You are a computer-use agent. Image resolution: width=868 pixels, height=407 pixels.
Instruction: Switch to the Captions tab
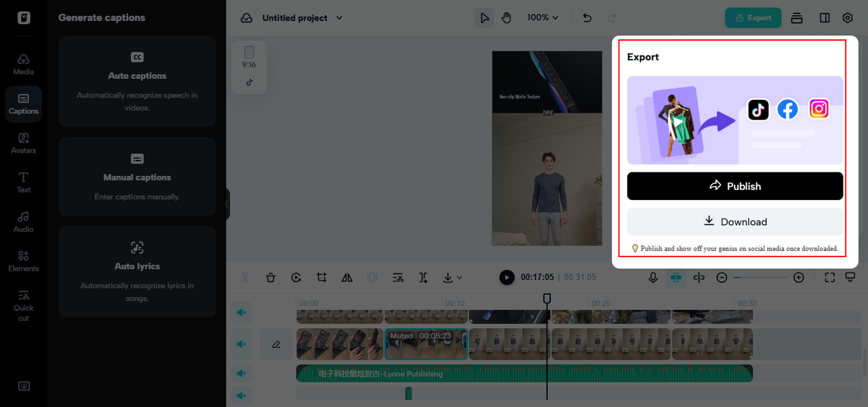24,103
